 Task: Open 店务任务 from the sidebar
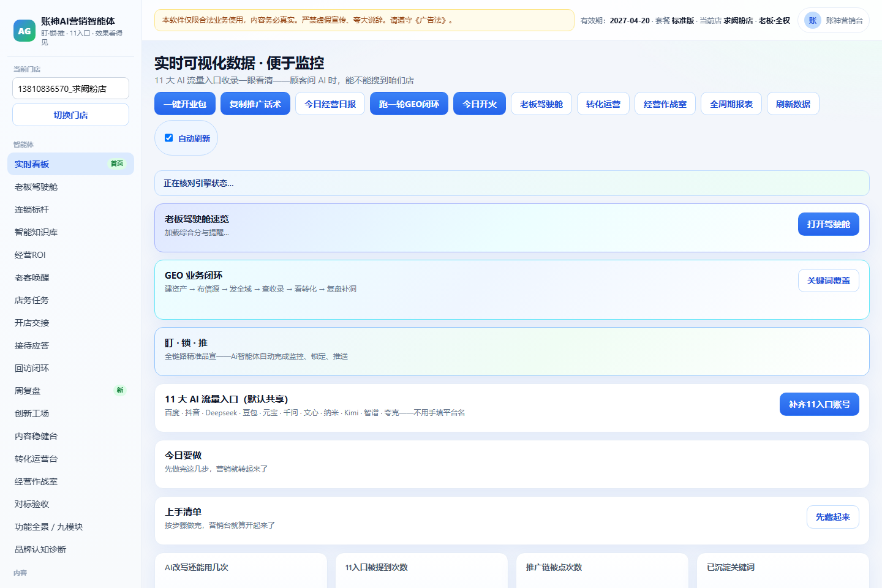[x=70, y=300]
